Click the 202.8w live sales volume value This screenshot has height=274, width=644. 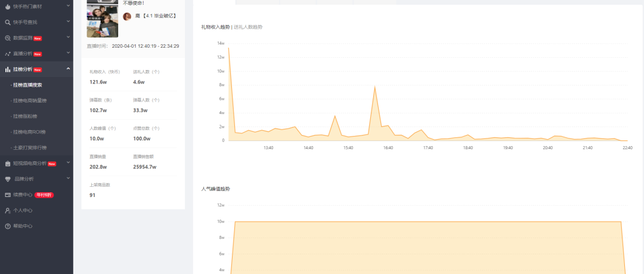(x=98, y=167)
